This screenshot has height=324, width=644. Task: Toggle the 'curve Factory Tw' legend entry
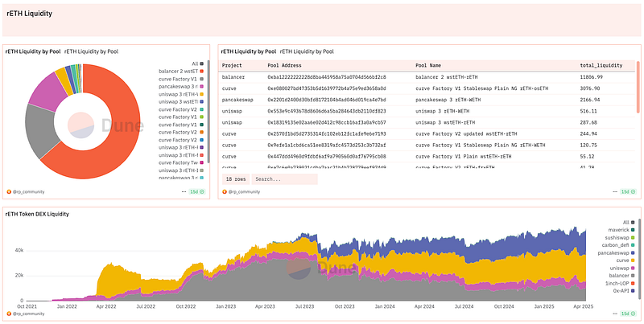[x=181, y=162]
